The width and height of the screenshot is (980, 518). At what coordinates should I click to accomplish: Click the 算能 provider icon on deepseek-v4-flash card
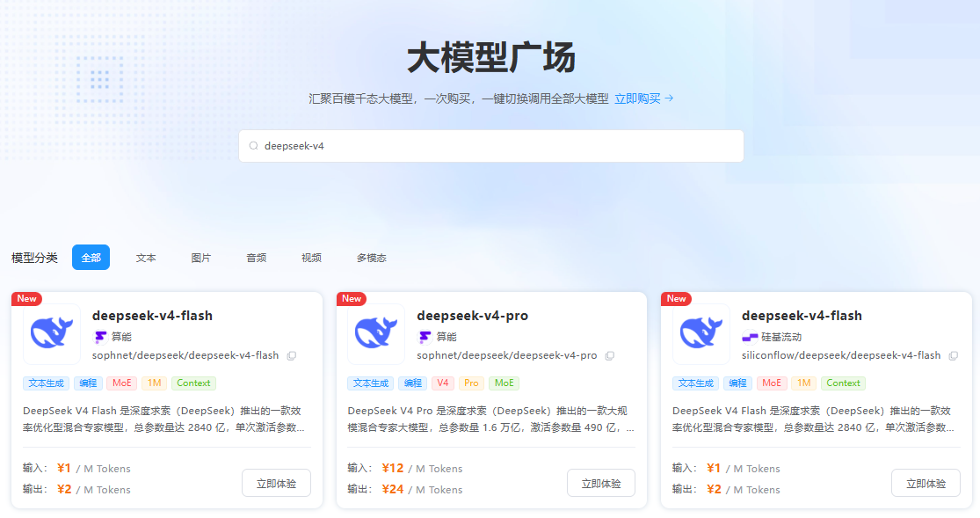click(x=101, y=337)
